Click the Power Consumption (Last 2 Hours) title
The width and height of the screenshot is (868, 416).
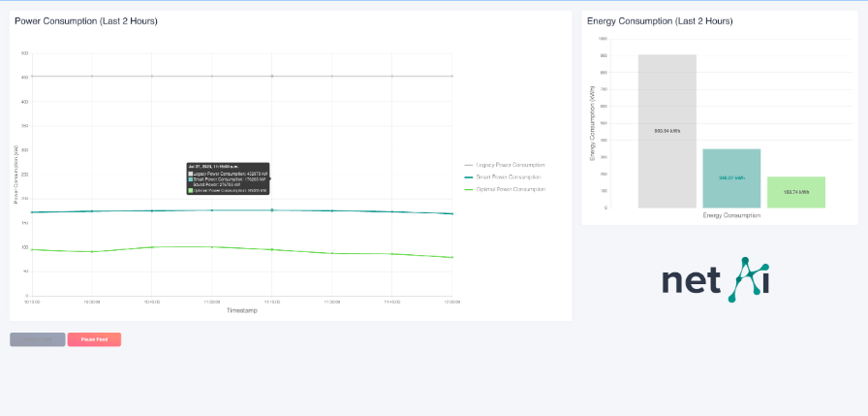[x=86, y=20]
